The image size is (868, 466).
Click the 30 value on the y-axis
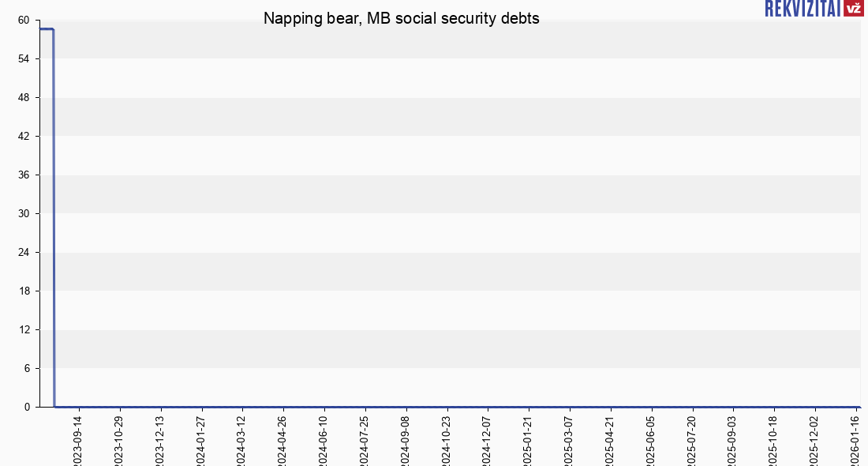click(24, 213)
